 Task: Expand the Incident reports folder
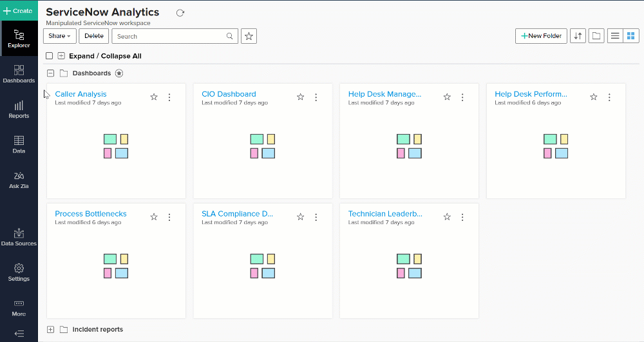(x=50, y=330)
